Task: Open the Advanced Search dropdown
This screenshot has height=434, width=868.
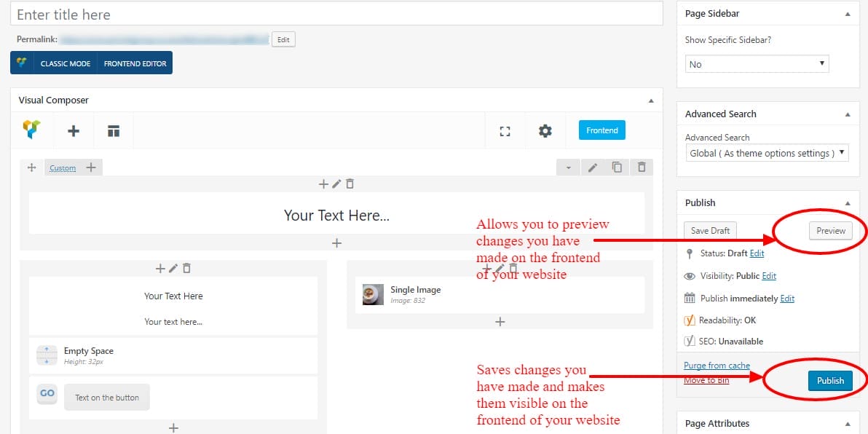Action: point(767,153)
